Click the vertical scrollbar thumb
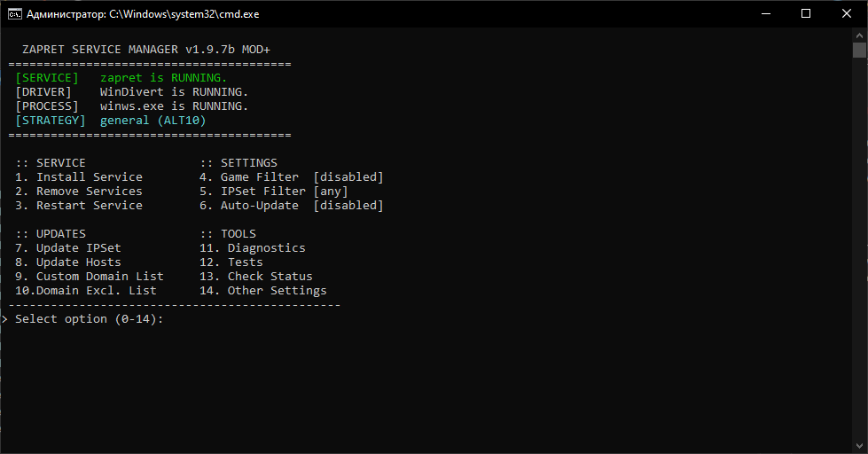 (x=859, y=50)
